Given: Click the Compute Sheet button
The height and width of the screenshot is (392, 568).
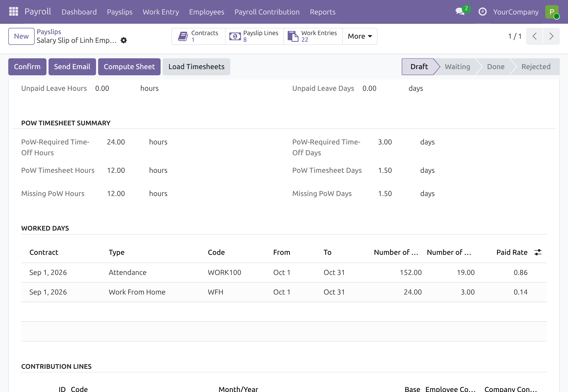Looking at the screenshot, I should (129, 67).
